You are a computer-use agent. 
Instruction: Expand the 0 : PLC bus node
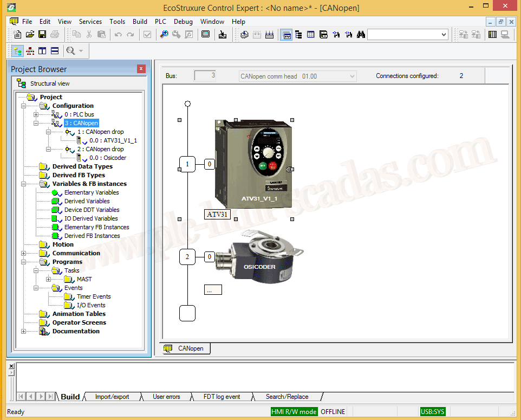point(36,114)
